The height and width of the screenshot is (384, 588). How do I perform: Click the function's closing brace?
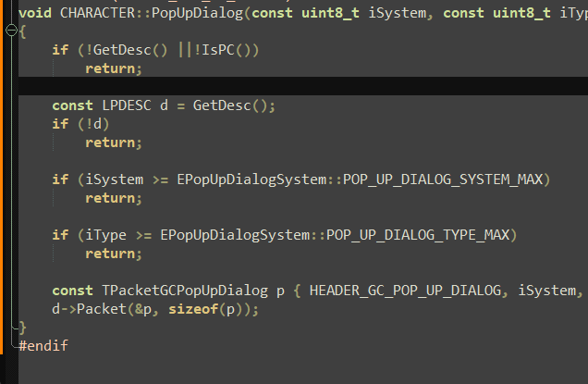pos(23,327)
